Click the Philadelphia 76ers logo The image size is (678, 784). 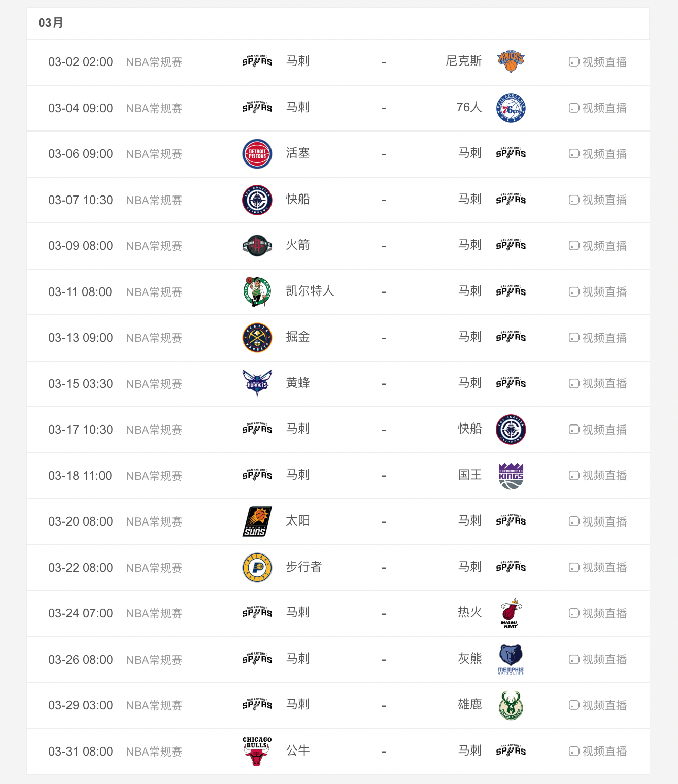pyautogui.click(x=511, y=108)
